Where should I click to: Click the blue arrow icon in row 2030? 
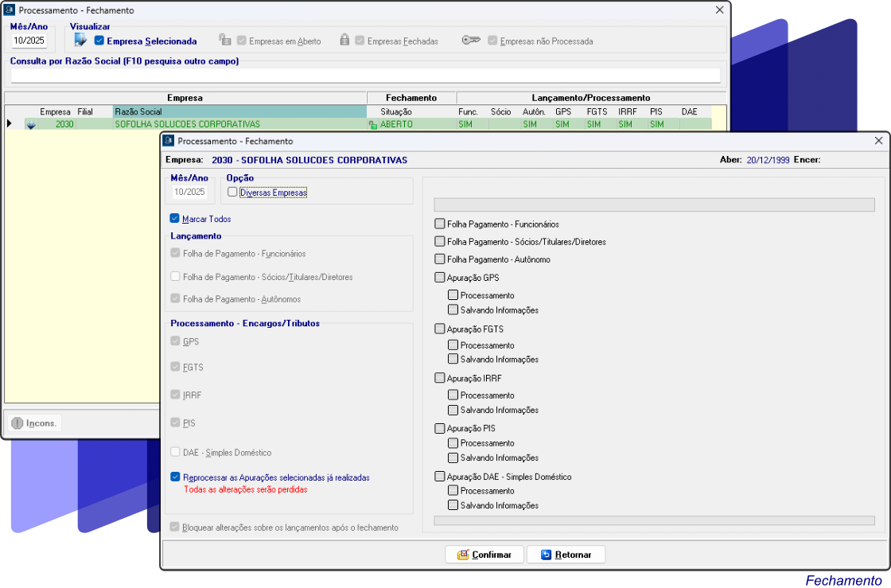(32, 125)
